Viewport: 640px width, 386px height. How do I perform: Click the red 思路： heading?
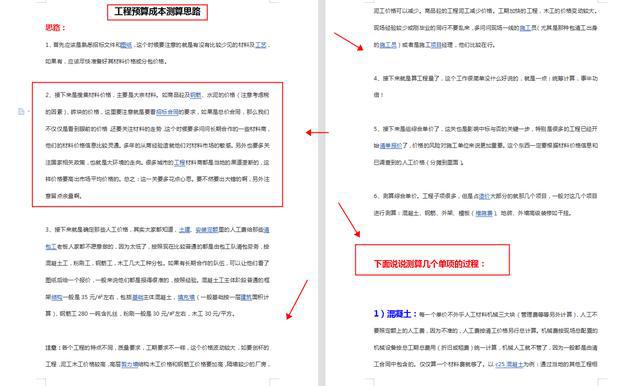tap(55, 28)
